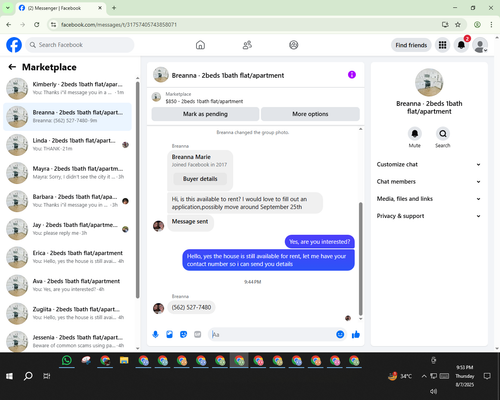Viewport: 500px width, 400px height.
Task: Open File Explorer from the taskbar
Action: 124,360
